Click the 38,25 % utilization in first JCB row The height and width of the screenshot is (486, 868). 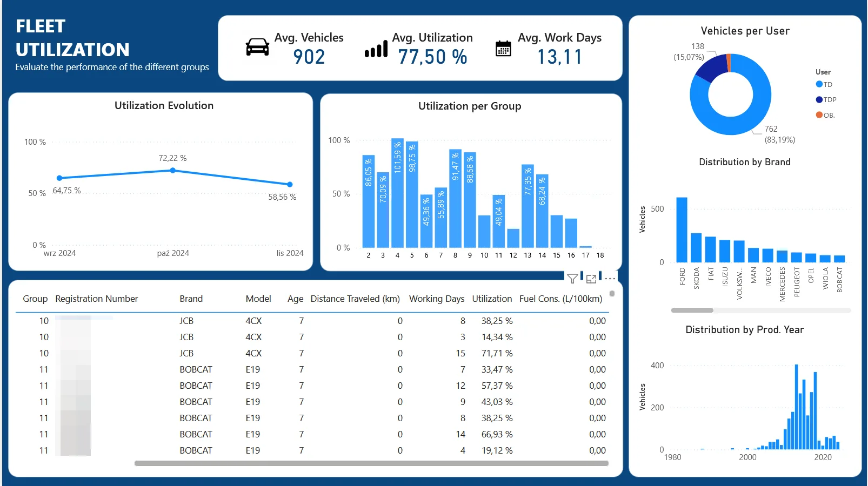tap(497, 321)
